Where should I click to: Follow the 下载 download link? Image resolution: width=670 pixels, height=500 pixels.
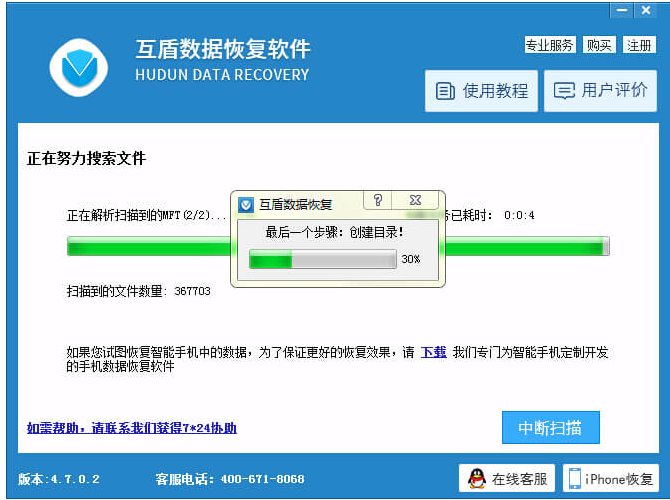coord(433,352)
